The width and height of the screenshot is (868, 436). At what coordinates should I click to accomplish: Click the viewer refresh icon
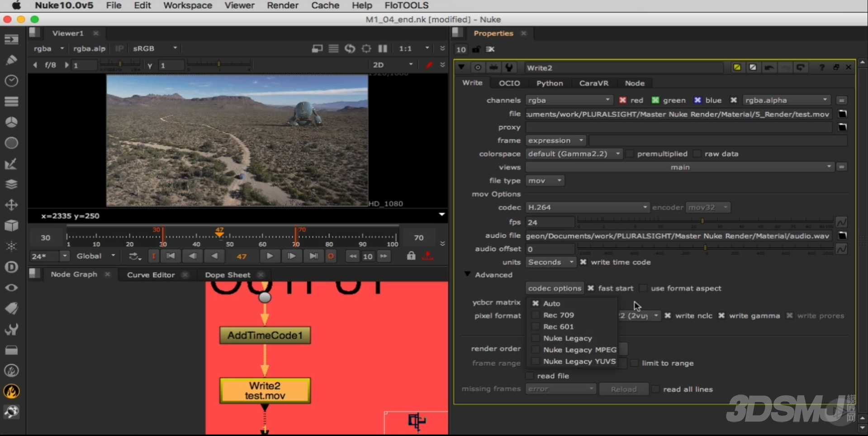click(x=350, y=48)
